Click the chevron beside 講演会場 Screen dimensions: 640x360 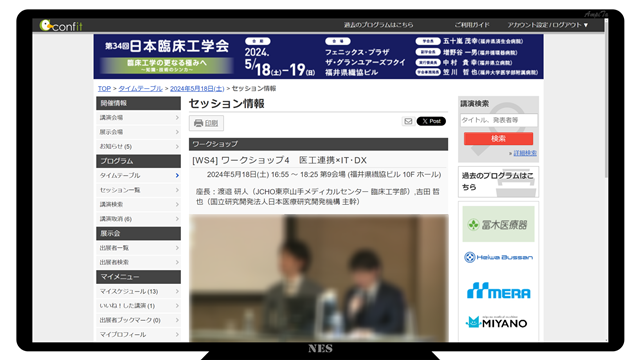coord(177,118)
